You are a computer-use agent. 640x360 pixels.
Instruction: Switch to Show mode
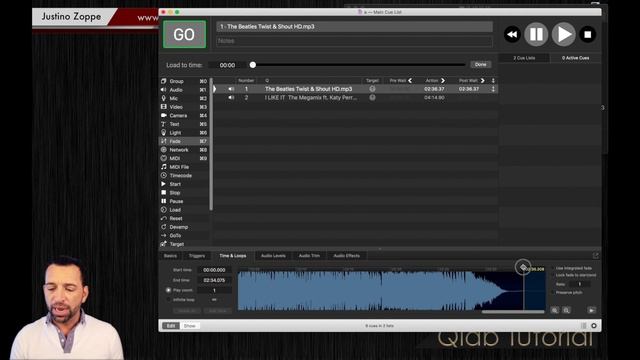coord(190,326)
